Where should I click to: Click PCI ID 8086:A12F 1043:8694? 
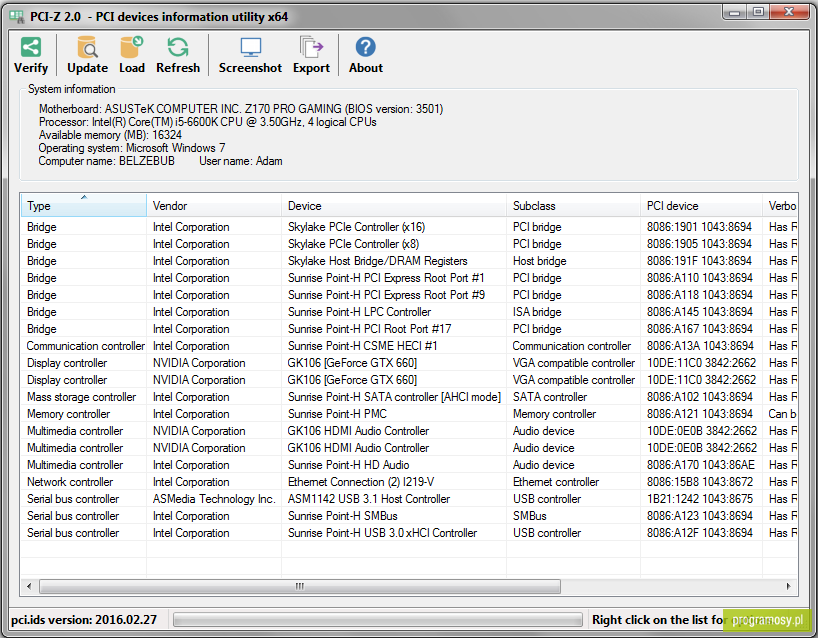pos(700,533)
